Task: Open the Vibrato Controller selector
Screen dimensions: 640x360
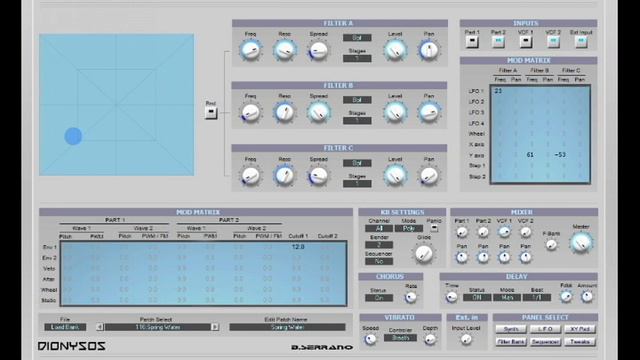Action: [400, 338]
